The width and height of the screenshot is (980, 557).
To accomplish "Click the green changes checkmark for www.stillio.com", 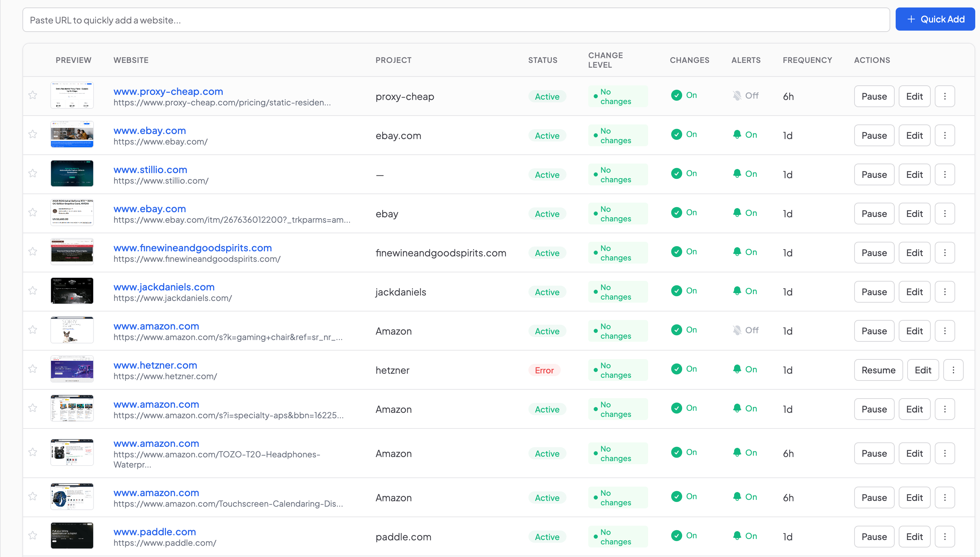I will point(677,173).
